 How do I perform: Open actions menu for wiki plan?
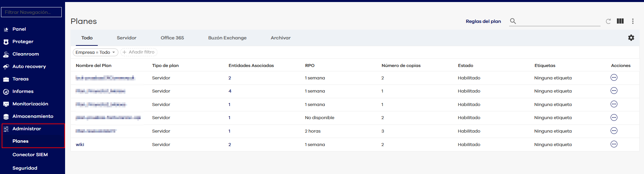614,144
